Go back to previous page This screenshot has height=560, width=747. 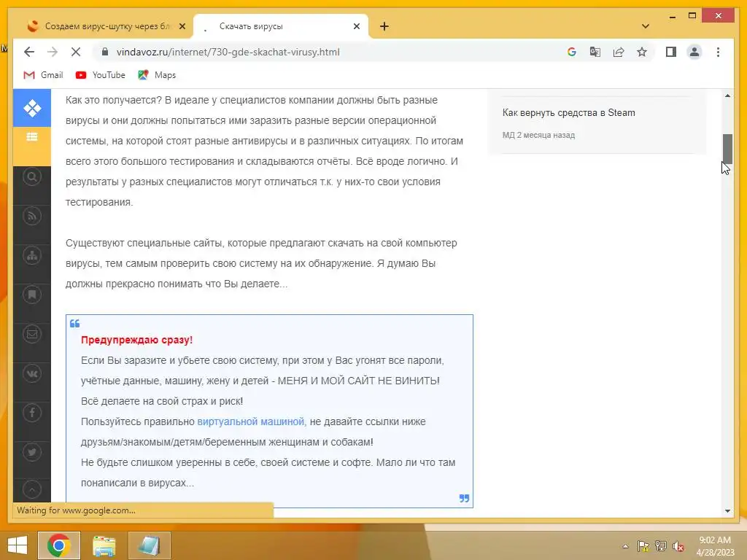(x=29, y=52)
